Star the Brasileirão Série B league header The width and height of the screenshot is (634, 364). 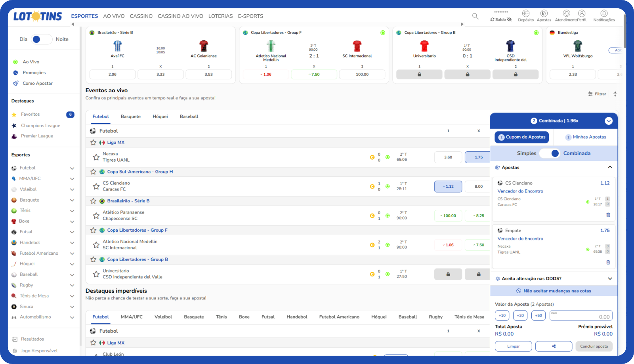coord(93,201)
